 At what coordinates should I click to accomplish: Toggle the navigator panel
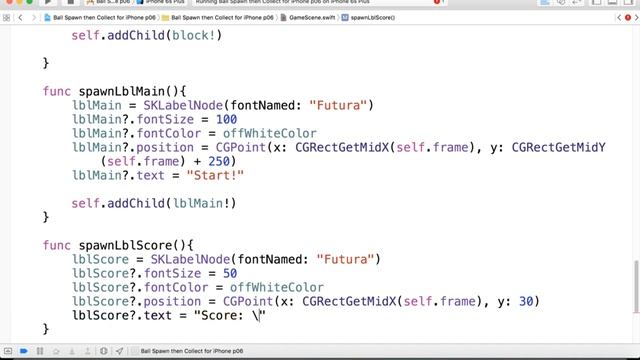596,2
